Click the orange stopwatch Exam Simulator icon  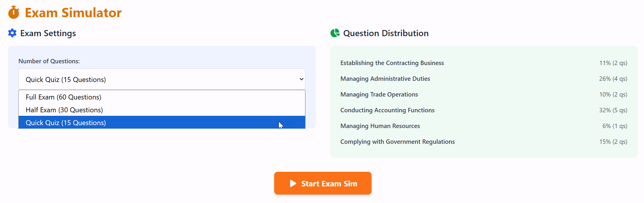[14, 13]
